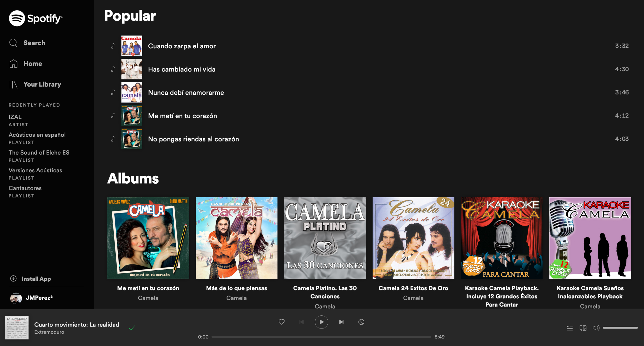The height and width of the screenshot is (346, 644).
Task: Mute the volume via the speaker icon
Action: pyautogui.click(x=596, y=328)
